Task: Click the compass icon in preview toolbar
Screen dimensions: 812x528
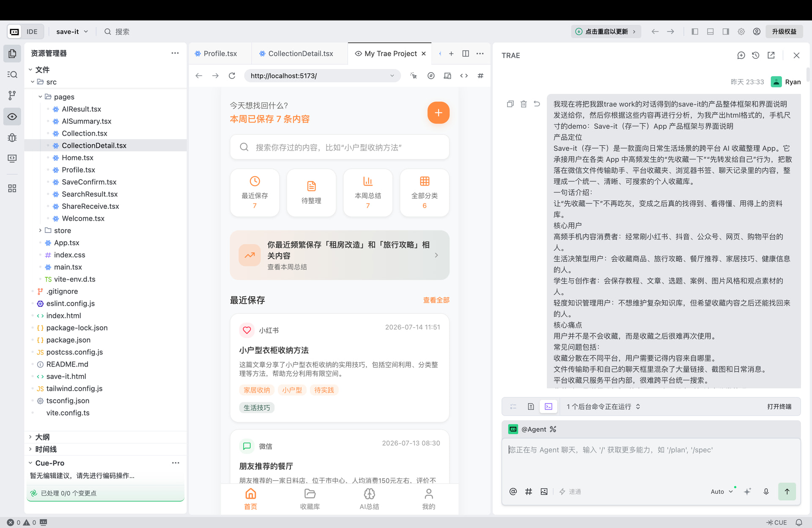Action: [x=431, y=76]
